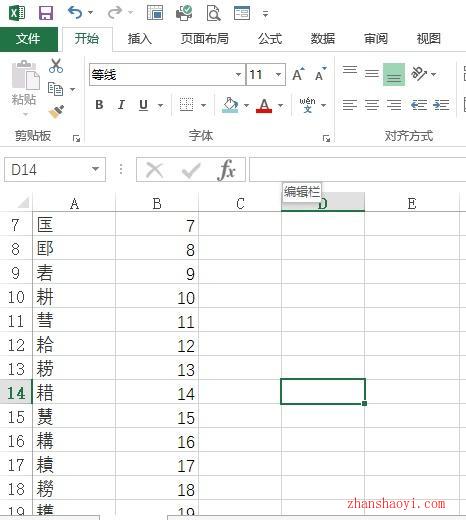Click the Increase Font Size icon

click(298, 74)
